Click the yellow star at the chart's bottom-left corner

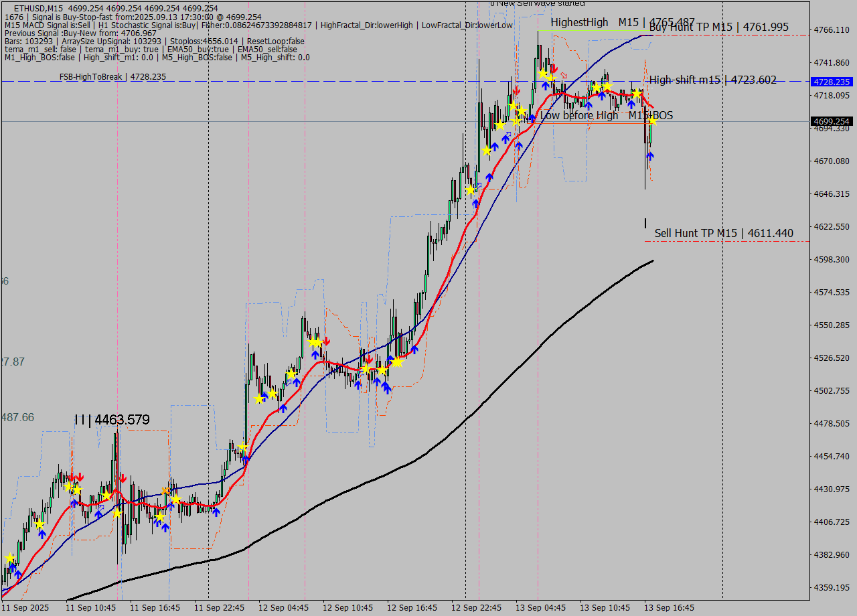click(x=9, y=558)
